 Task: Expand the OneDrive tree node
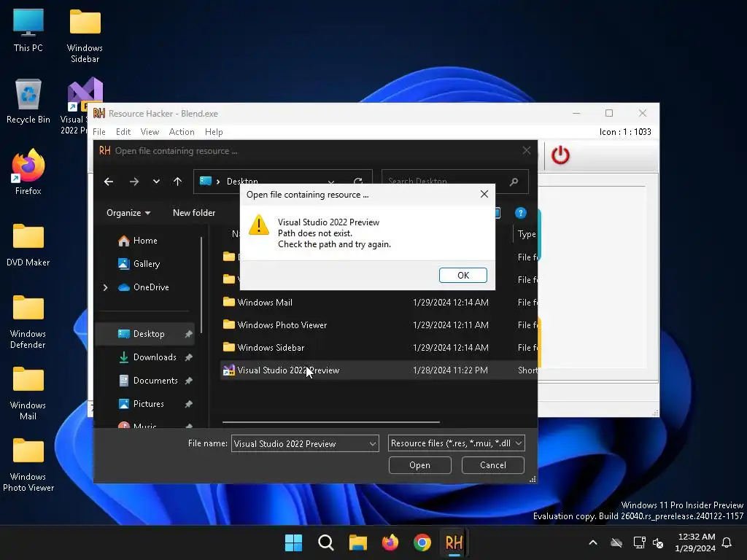(x=105, y=287)
